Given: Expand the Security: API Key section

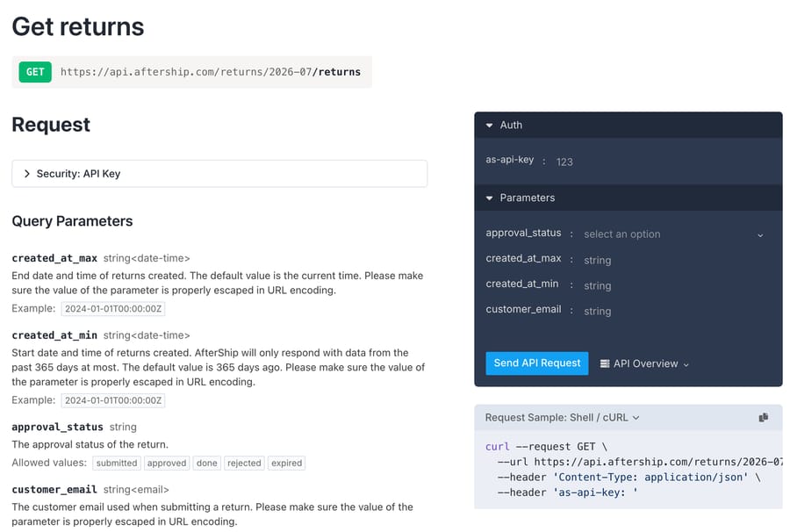Looking at the screenshot, I should (219, 173).
